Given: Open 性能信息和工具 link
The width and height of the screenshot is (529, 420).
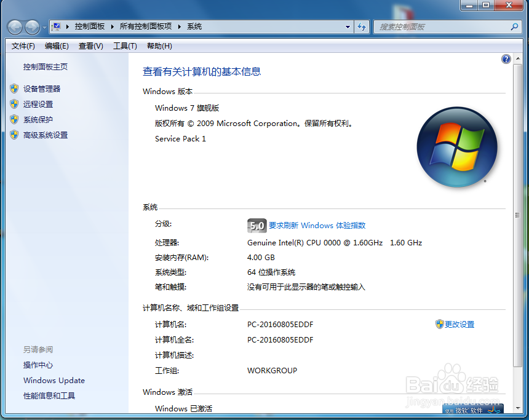Looking at the screenshot, I should pyautogui.click(x=49, y=395).
